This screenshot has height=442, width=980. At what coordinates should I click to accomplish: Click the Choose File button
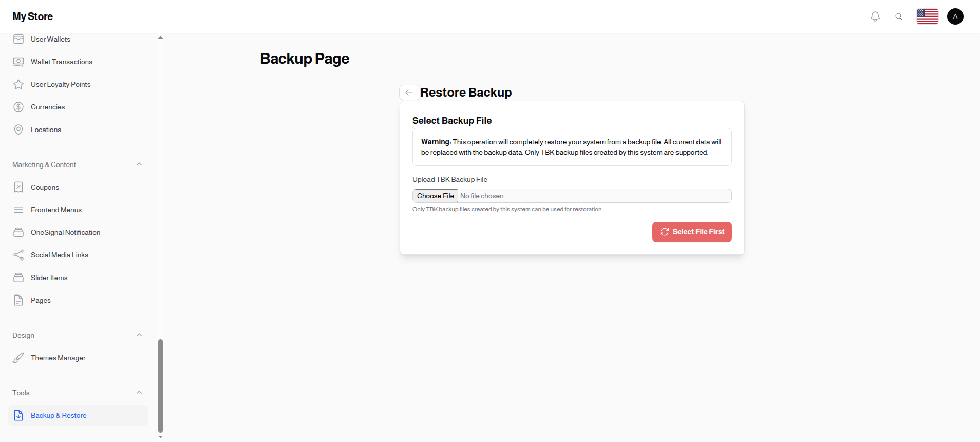click(436, 196)
